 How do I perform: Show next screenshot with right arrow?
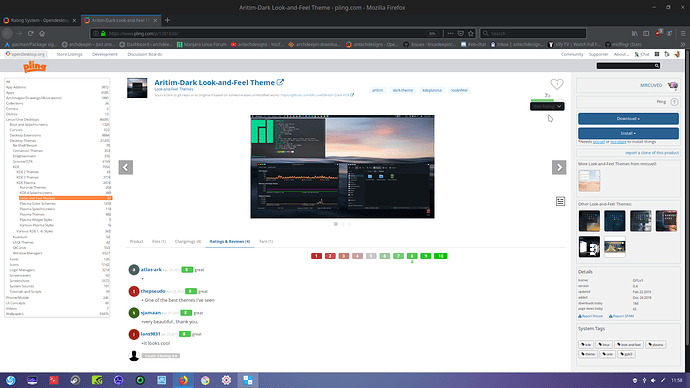[x=559, y=167]
